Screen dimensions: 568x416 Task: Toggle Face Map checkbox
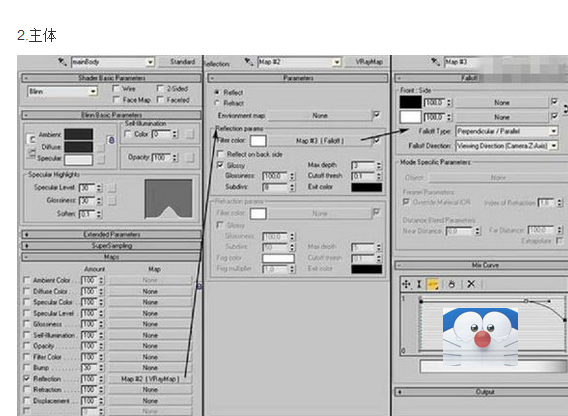(116, 99)
